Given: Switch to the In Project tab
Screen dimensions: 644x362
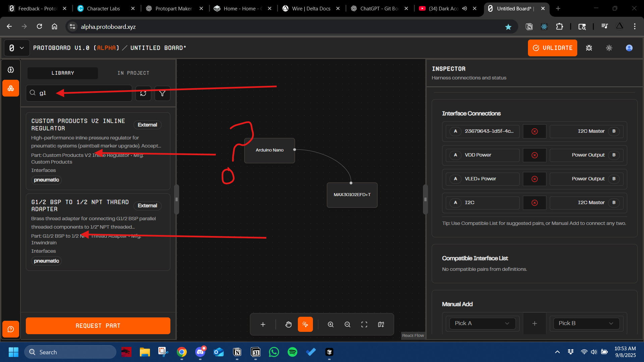Looking at the screenshot, I should coord(133,73).
